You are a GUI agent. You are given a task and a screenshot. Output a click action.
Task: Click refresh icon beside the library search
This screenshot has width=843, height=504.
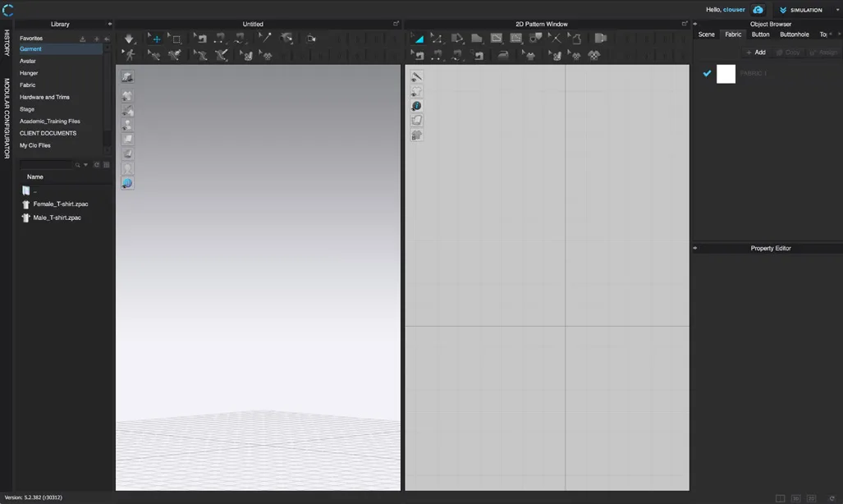point(97,165)
